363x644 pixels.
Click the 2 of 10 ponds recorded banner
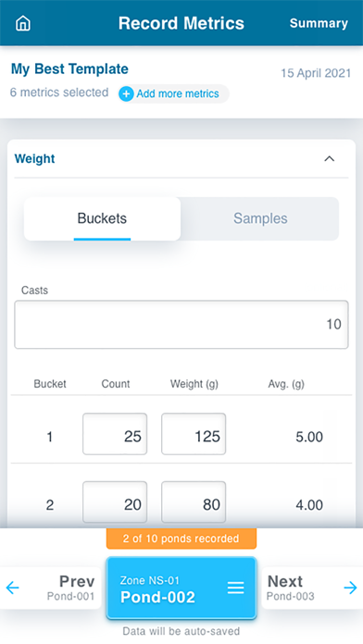point(181,539)
